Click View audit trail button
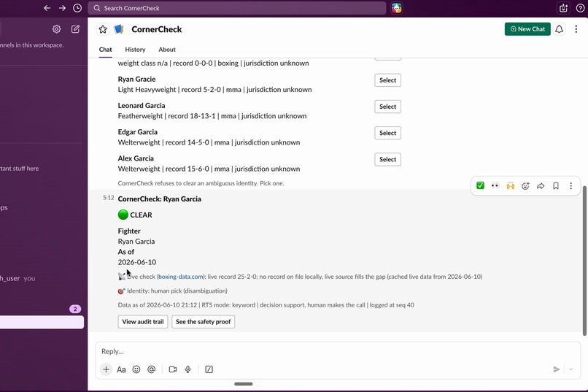 coord(143,321)
